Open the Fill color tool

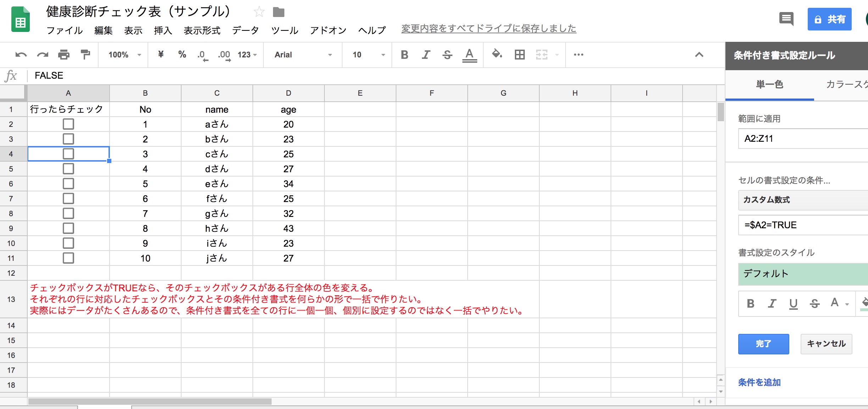click(x=497, y=55)
